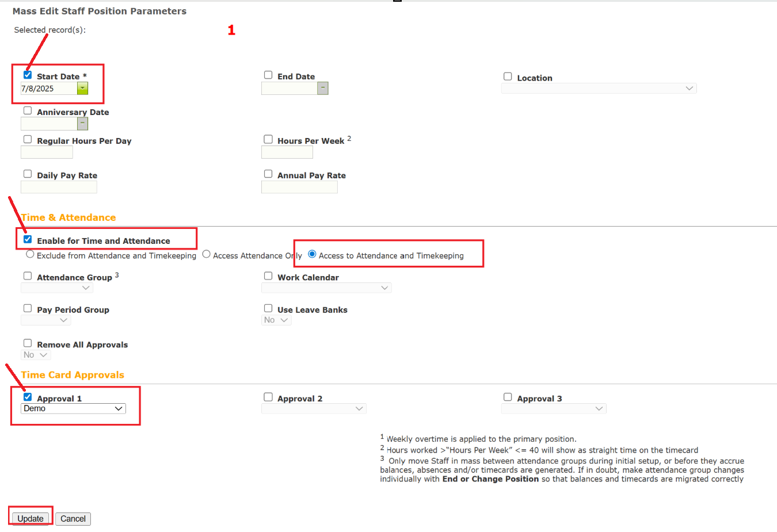Click the Update button
Viewport: 777px width, 532px height.
point(30,518)
